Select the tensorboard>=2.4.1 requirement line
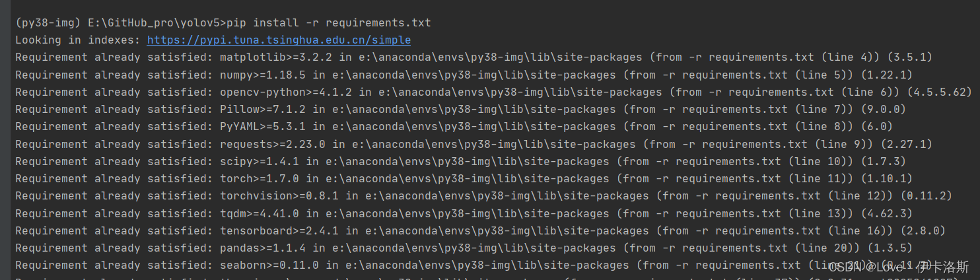This screenshot has height=280, width=980. pos(480,231)
